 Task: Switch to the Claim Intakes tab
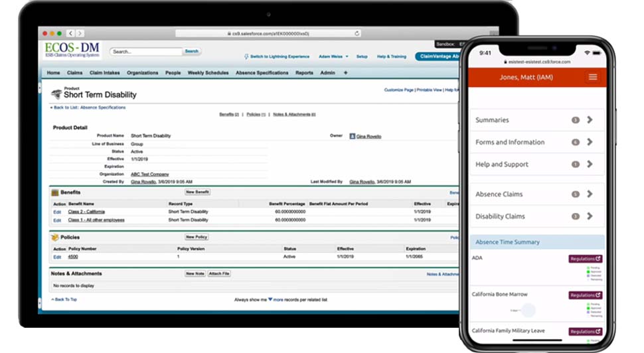(105, 72)
